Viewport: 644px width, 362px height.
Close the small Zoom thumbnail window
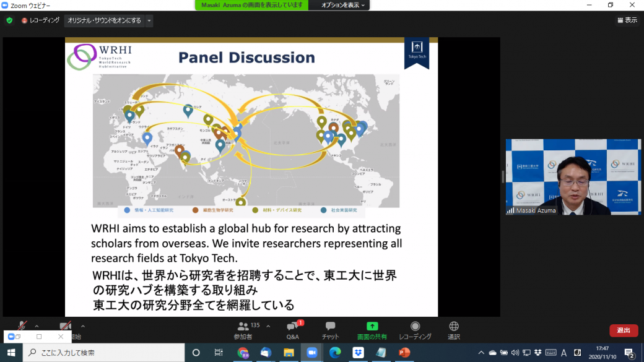[61, 337]
